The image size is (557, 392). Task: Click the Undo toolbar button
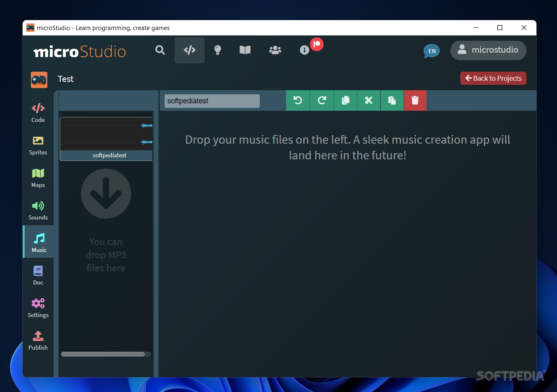[298, 100]
